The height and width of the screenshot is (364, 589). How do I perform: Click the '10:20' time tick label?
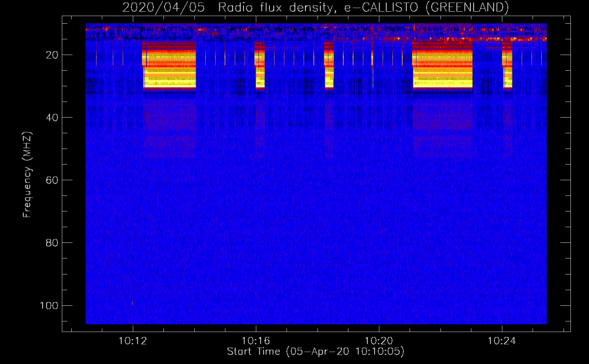click(379, 341)
